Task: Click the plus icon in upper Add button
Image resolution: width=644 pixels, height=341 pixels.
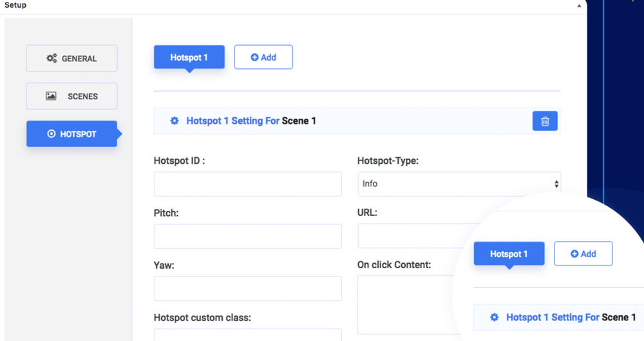Action: coord(254,57)
